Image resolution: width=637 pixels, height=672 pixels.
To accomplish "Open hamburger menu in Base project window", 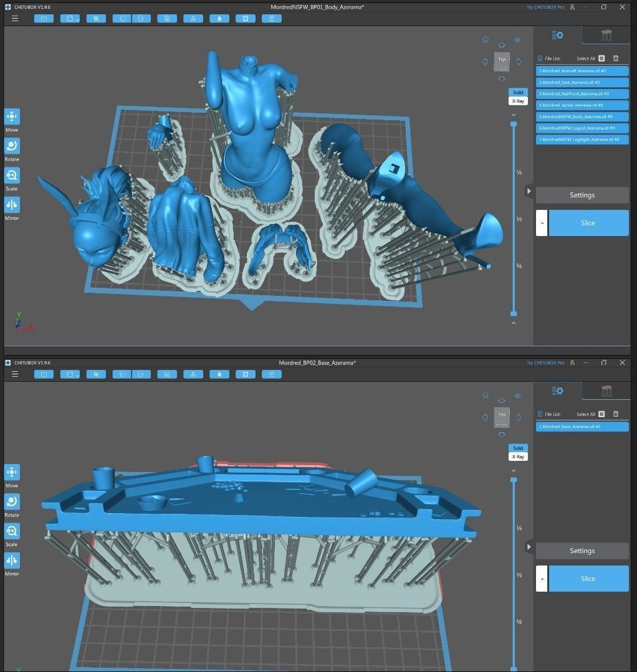I will [x=14, y=374].
